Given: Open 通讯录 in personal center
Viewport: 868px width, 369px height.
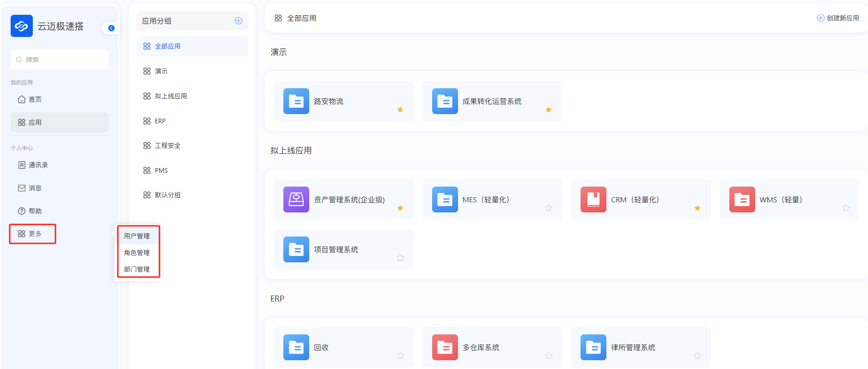Looking at the screenshot, I should tap(38, 165).
